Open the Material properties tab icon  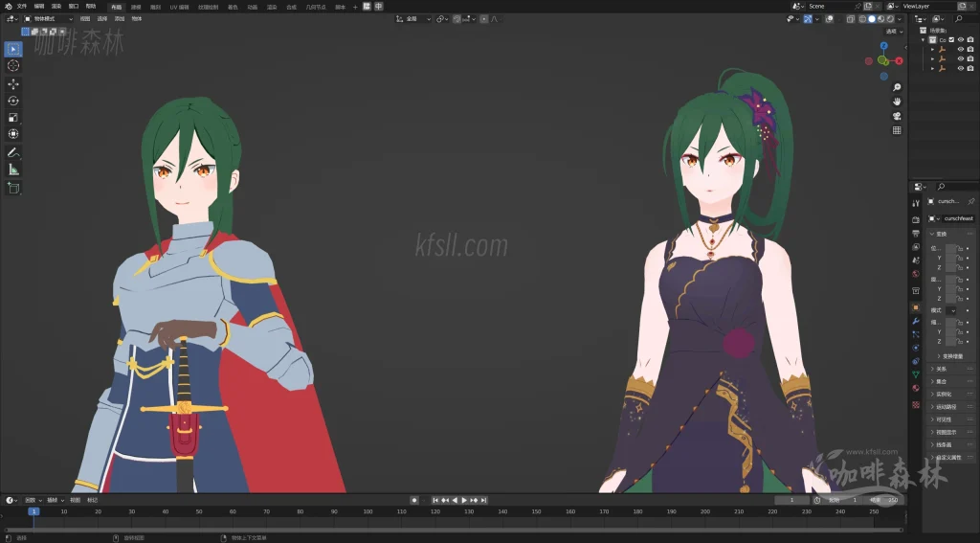click(x=916, y=388)
